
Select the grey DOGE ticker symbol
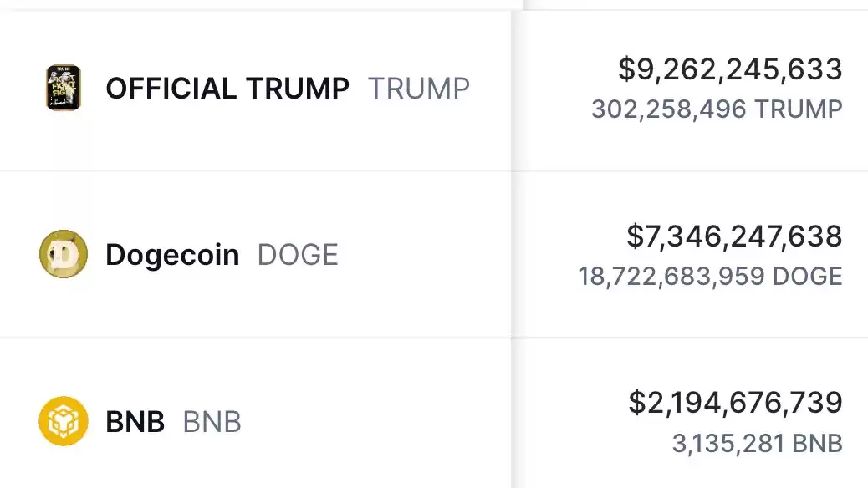pyautogui.click(x=298, y=255)
